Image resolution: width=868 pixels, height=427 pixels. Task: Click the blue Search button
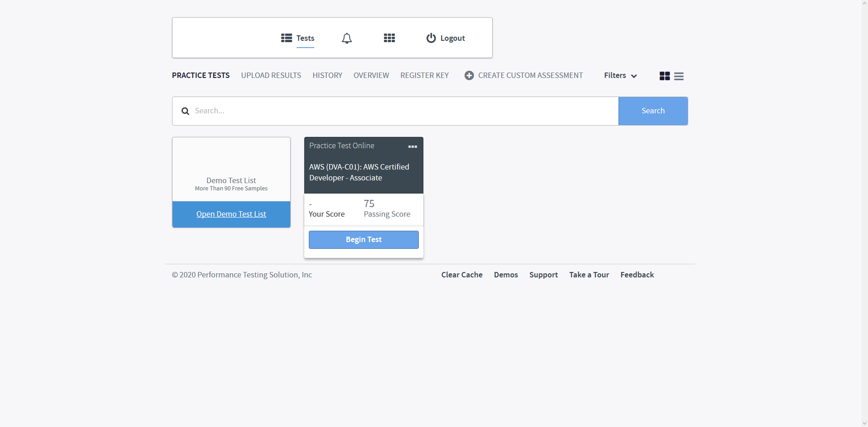[653, 111]
